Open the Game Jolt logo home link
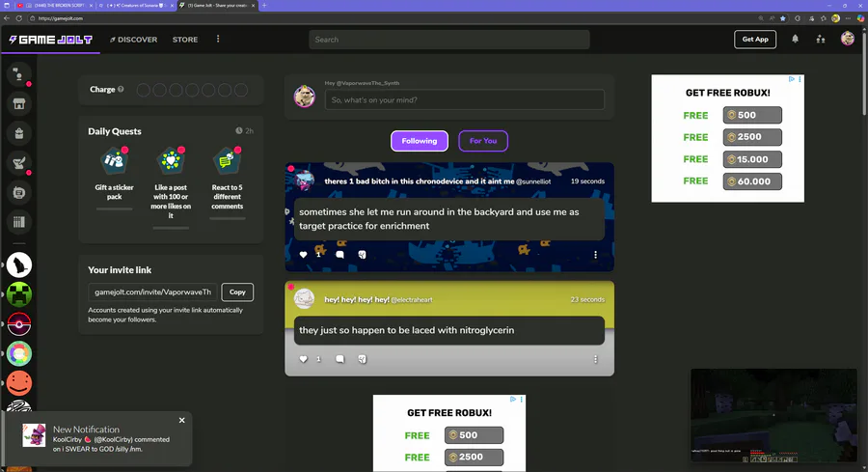This screenshot has width=868, height=472. [50, 40]
